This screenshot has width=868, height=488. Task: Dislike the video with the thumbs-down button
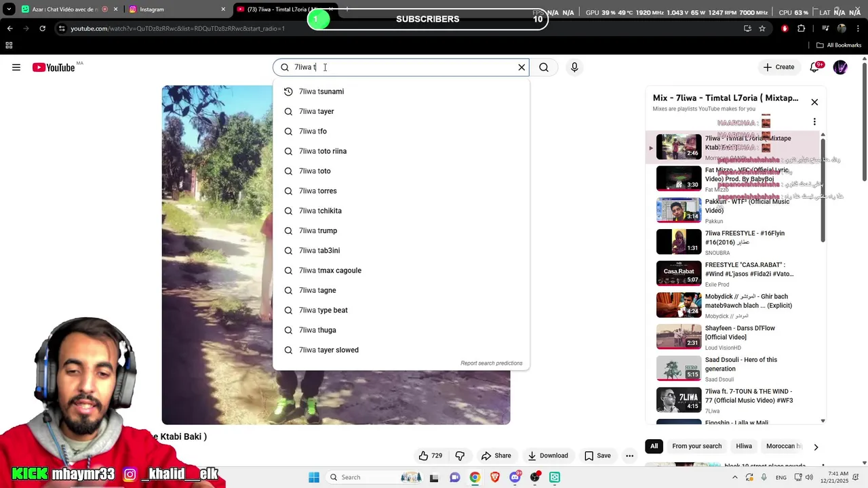(x=460, y=455)
